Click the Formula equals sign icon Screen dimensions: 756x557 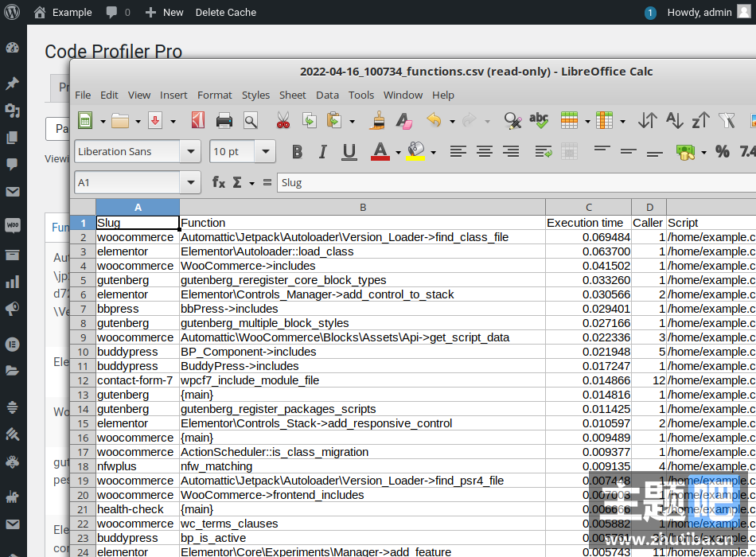click(x=267, y=182)
